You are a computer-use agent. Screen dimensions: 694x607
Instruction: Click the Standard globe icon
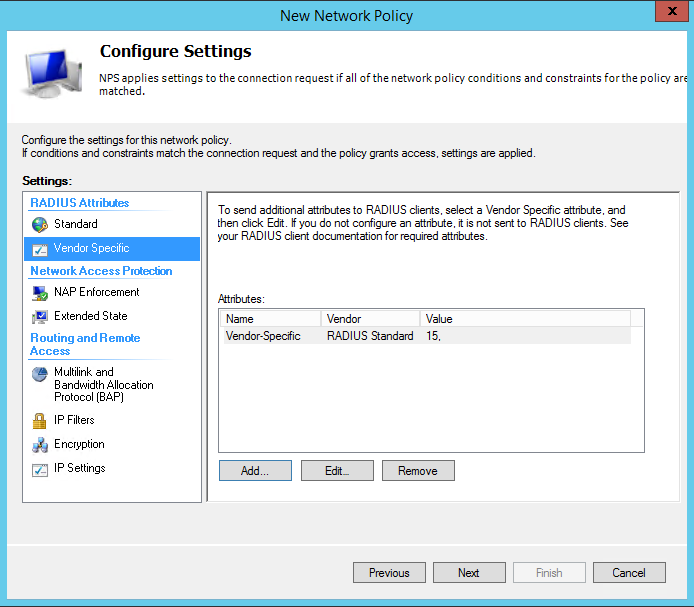[40, 224]
